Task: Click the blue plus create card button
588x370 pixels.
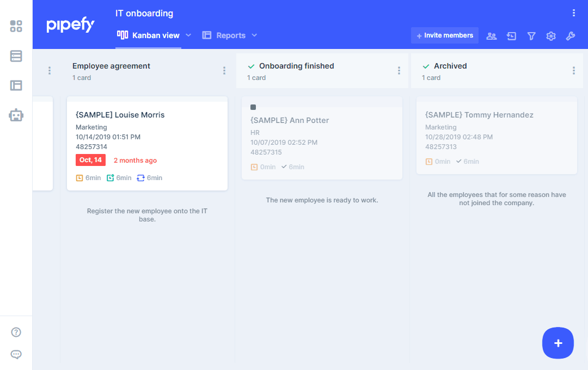Action: 558,343
